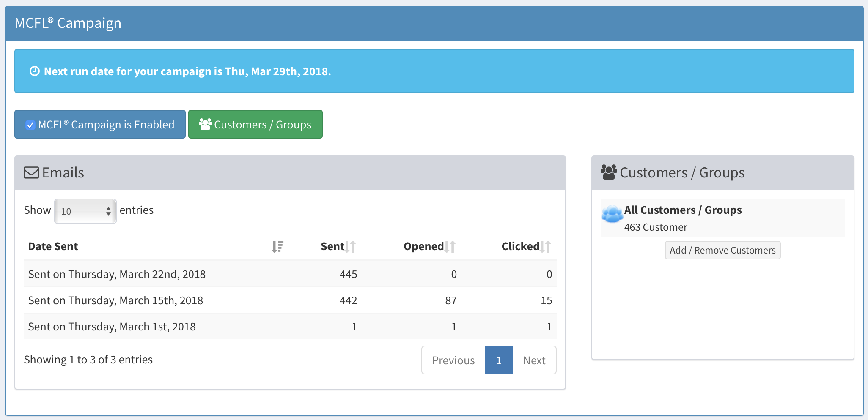Image resolution: width=868 pixels, height=420 pixels.
Task: Click the Emails panel heading
Action: (x=63, y=173)
